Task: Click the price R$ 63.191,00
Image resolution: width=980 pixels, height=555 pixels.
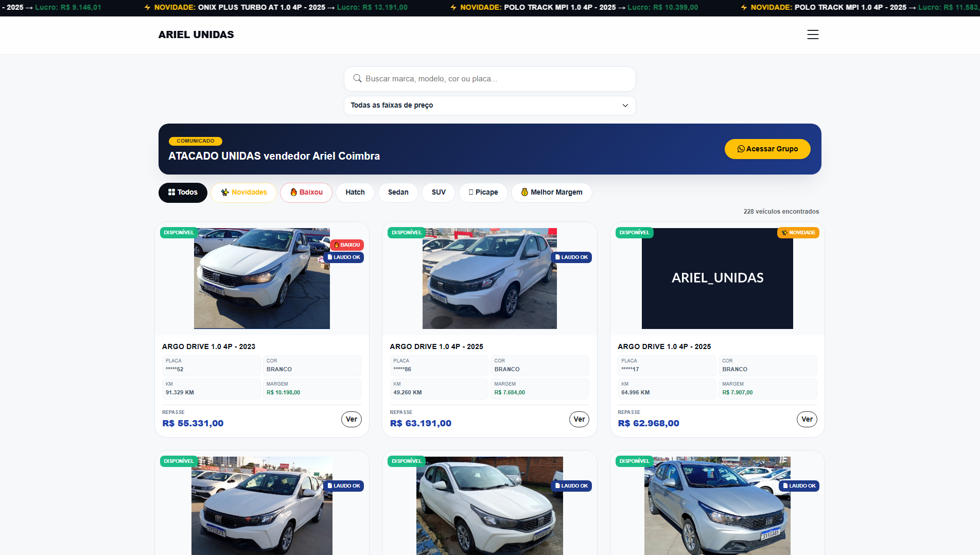Action: pos(421,423)
